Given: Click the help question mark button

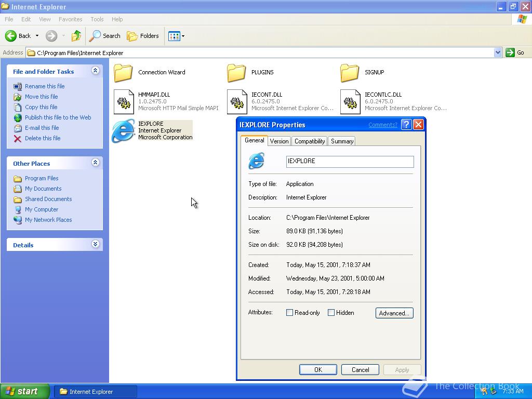Looking at the screenshot, I should point(406,125).
